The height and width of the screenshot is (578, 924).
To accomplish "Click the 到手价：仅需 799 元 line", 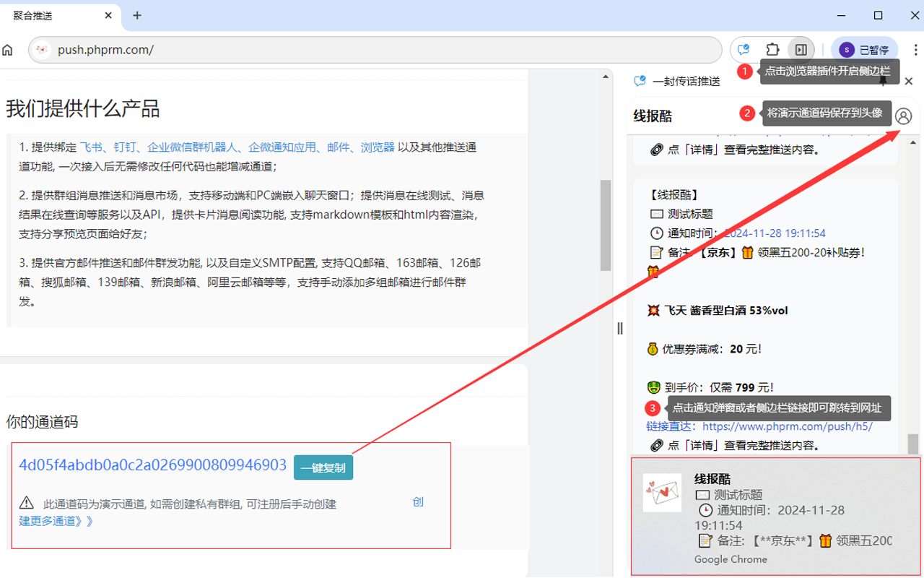I will 710,388.
